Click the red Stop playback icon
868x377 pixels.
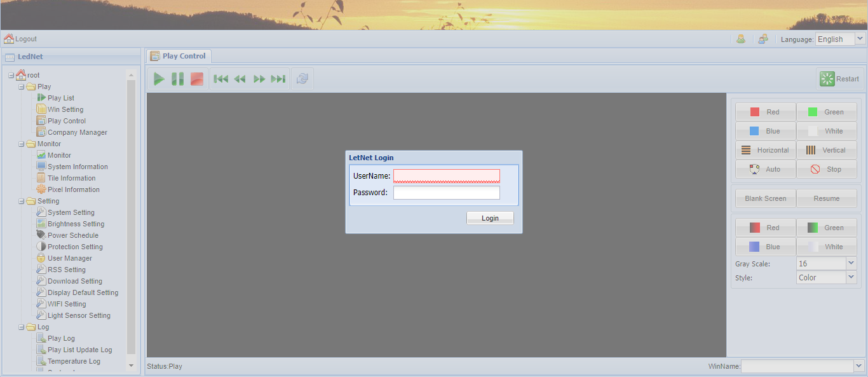[197, 79]
